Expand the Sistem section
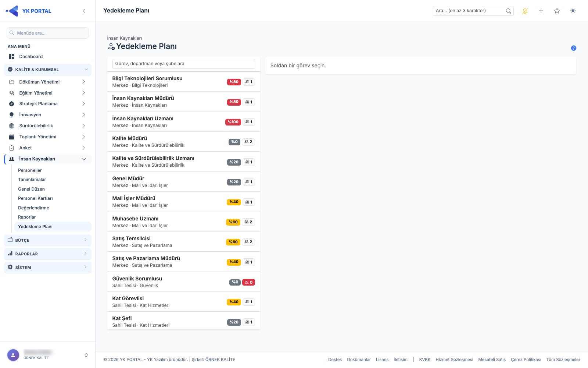The height and width of the screenshot is (368, 588). (x=48, y=268)
